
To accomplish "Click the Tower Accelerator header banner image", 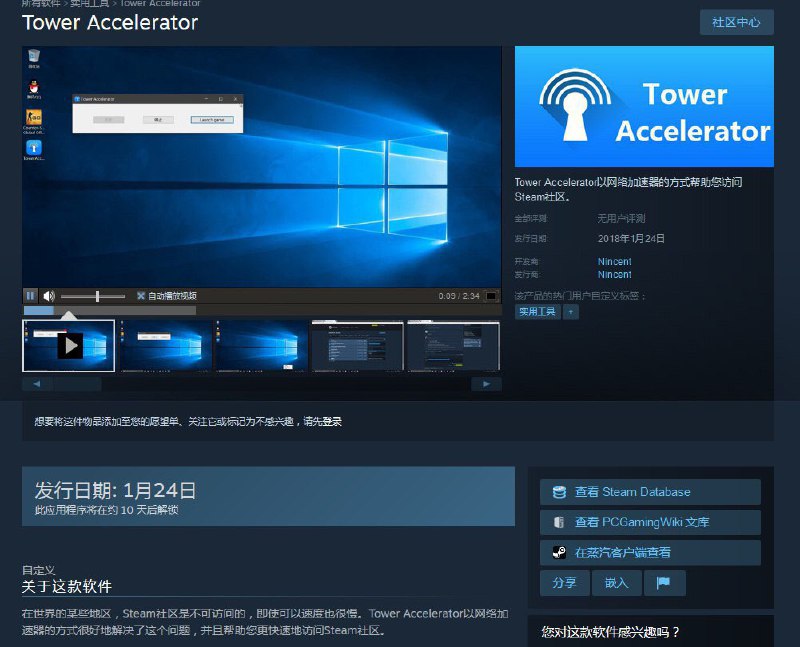I will pyautogui.click(x=644, y=106).
